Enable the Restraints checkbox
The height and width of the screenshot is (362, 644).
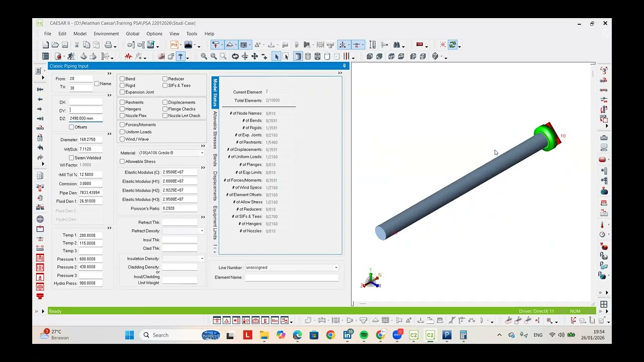tap(122, 103)
